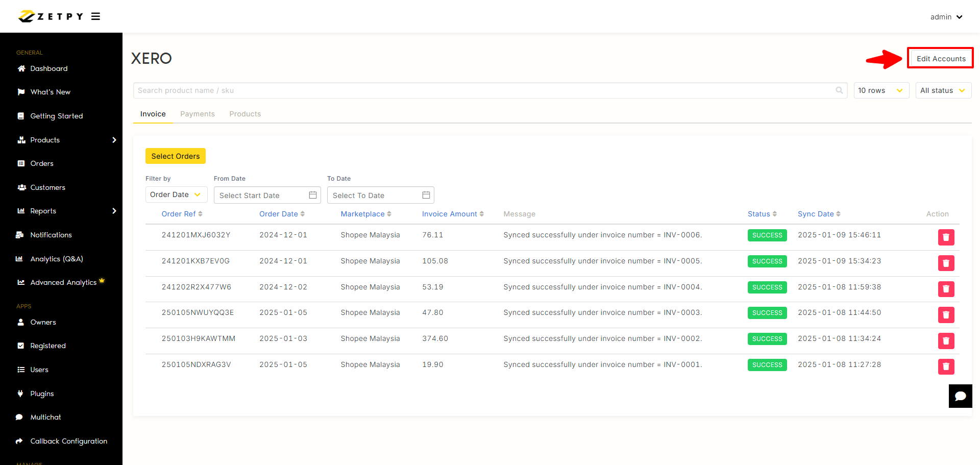Expand the Order Date filter dropdown
The width and height of the screenshot is (980, 465).
[x=176, y=194]
